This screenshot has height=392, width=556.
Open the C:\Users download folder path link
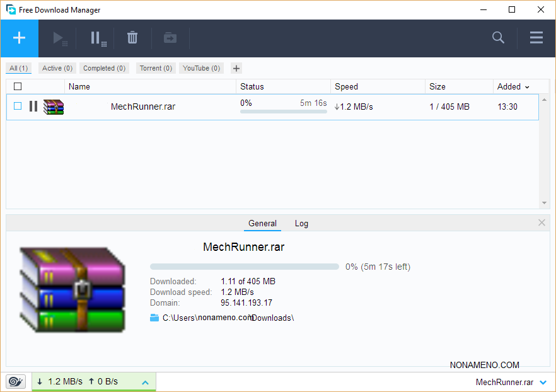coord(227,318)
